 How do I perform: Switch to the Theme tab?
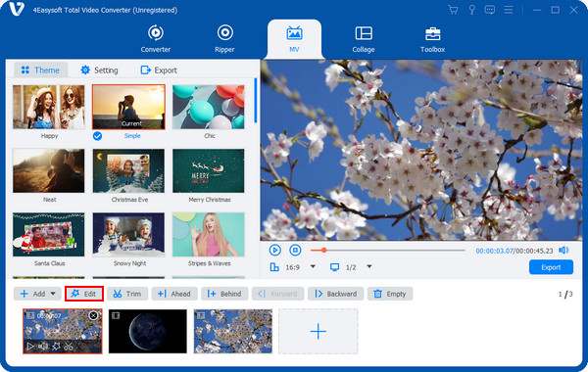(x=40, y=70)
